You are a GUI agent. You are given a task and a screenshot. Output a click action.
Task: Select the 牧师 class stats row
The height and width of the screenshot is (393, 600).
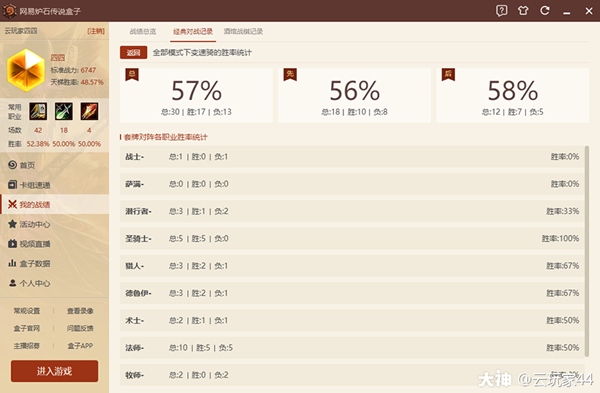tap(352, 375)
